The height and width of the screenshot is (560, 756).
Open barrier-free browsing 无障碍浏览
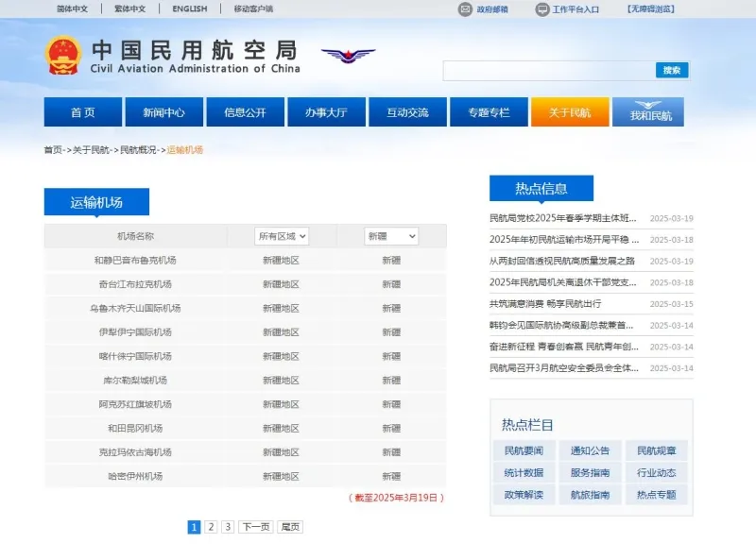tap(651, 8)
